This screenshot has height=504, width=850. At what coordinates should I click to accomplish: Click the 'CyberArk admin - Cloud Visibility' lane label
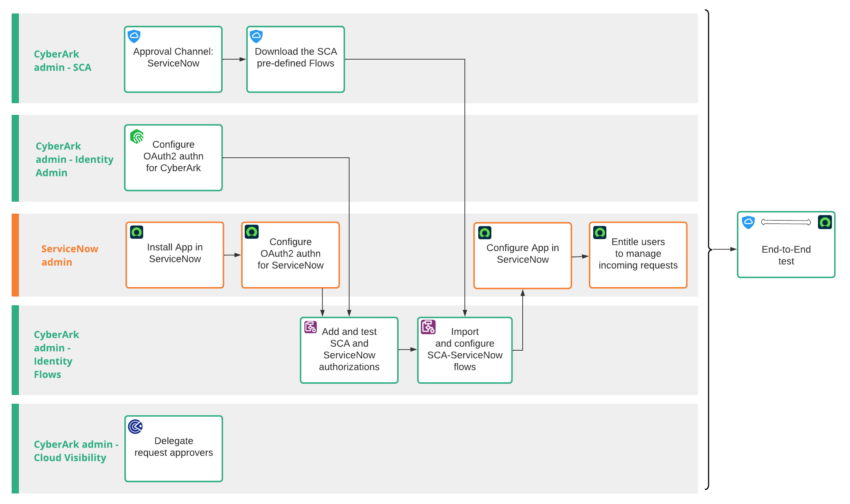(76, 451)
